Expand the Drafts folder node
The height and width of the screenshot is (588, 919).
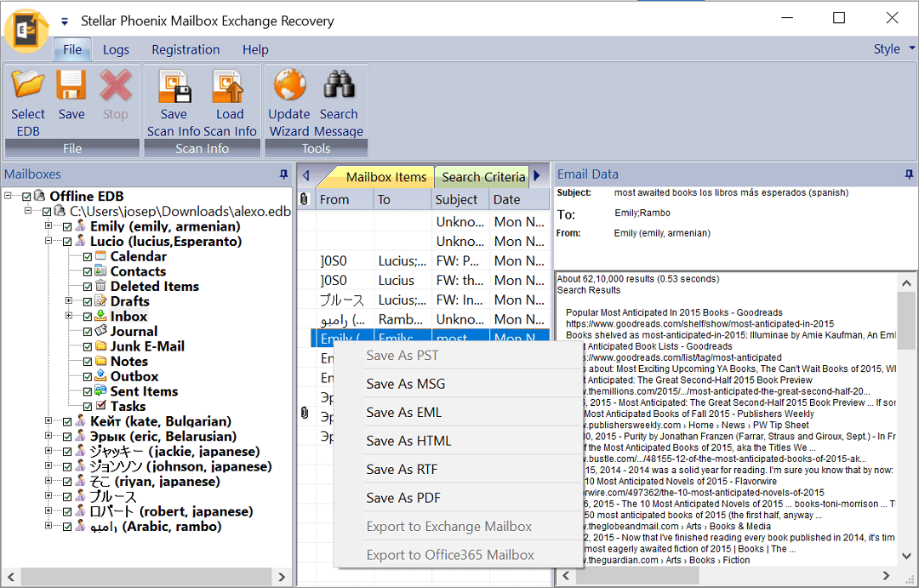coord(69,300)
